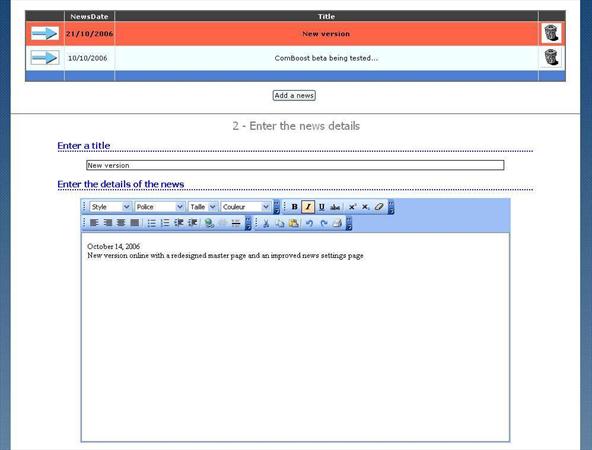The image size is (592, 450).
Task: Click the first indent icon after numbered list
Action: pyautogui.click(x=179, y=223)
